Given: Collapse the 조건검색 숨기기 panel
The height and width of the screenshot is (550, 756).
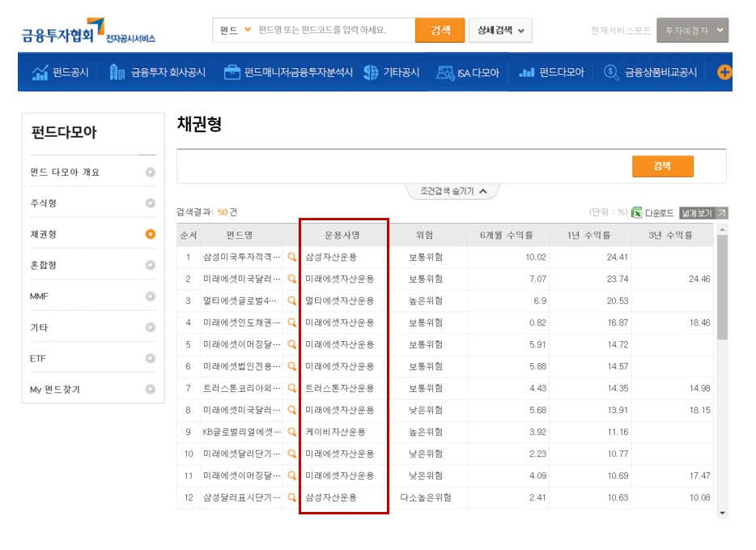Looking at the screenshot, I should (x=453, y=191).
